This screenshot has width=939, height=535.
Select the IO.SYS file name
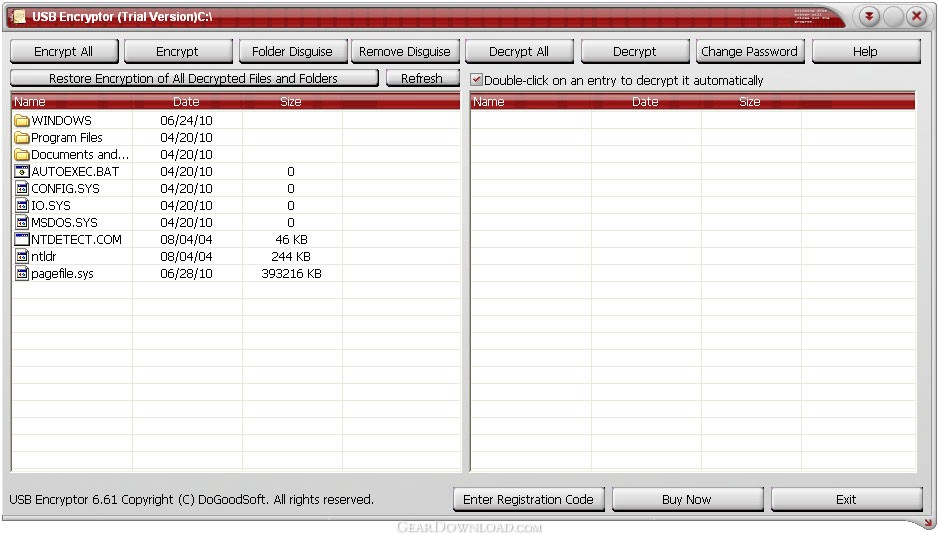tap(51, 205)
